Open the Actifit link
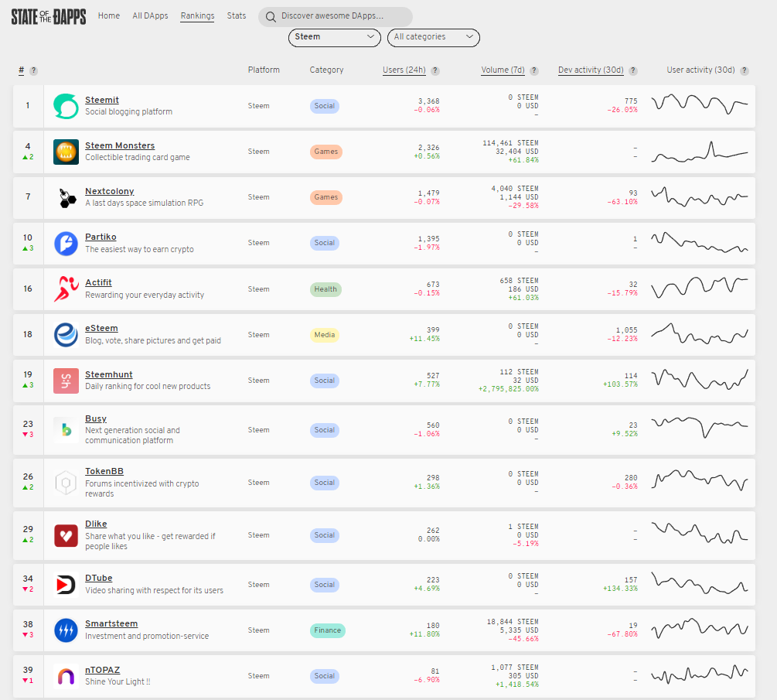The width and height of the screenshot is (777, 700). (98, 282)
